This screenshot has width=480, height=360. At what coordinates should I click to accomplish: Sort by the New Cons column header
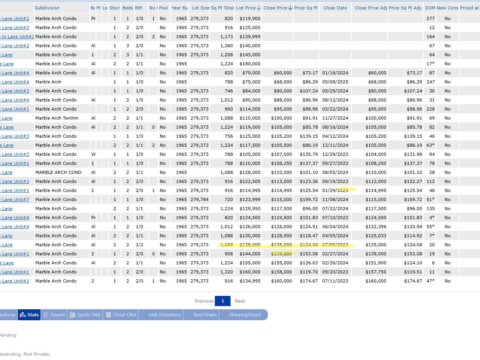(x=447, y=8)
